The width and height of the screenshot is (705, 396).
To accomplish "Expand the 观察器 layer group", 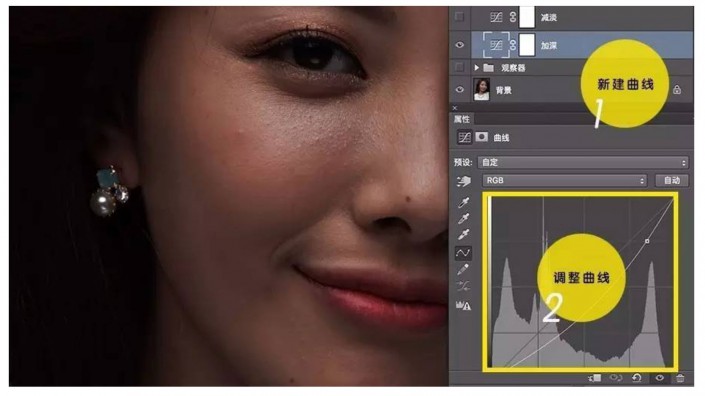I will [x=476, y=68].
